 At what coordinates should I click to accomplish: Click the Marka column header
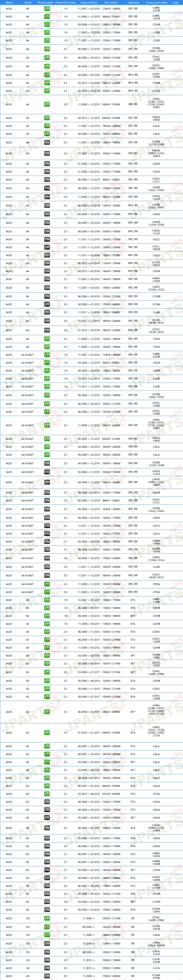pos(9,2)
